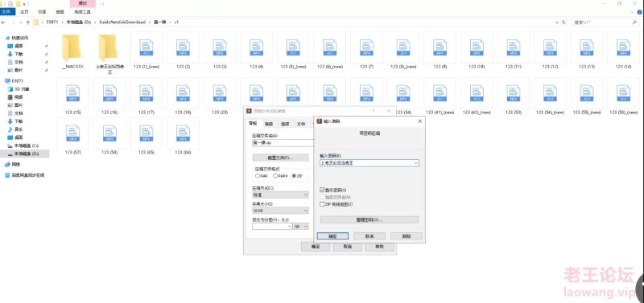The width and height of the screenshot is (644, 303).
Task: Open the 字典大小 dropdown showing 32 KB
Action: 280,211
